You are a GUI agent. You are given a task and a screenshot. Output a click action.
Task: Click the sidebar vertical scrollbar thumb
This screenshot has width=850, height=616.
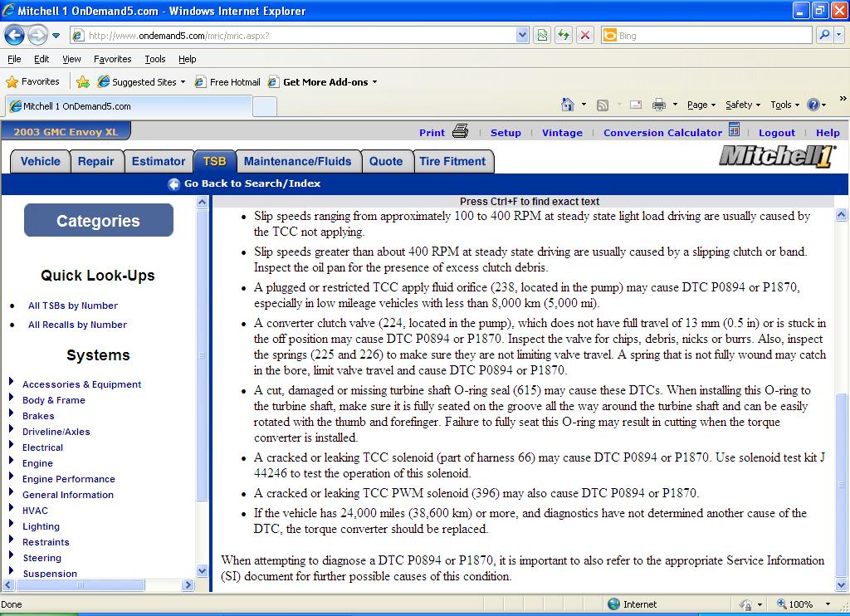coord(202,355)
